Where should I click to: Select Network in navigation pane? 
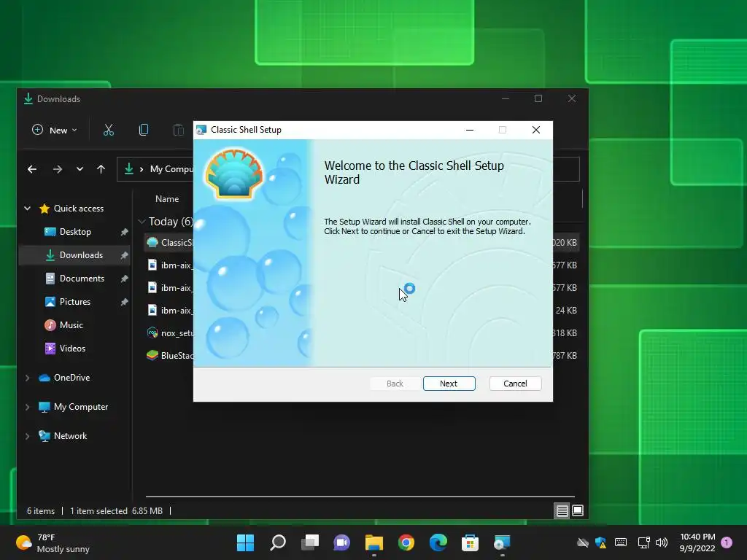[x=70, y=436]
